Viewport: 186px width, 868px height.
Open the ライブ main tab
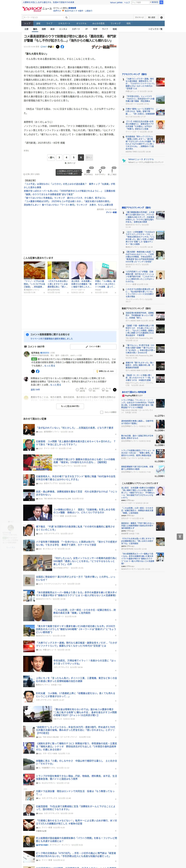[x=49, y=24]
